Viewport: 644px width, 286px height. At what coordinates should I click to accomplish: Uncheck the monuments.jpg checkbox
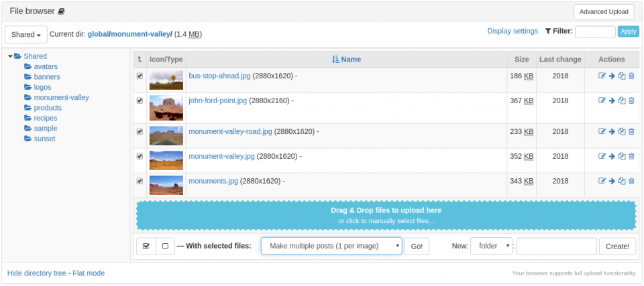click(140, 181)
